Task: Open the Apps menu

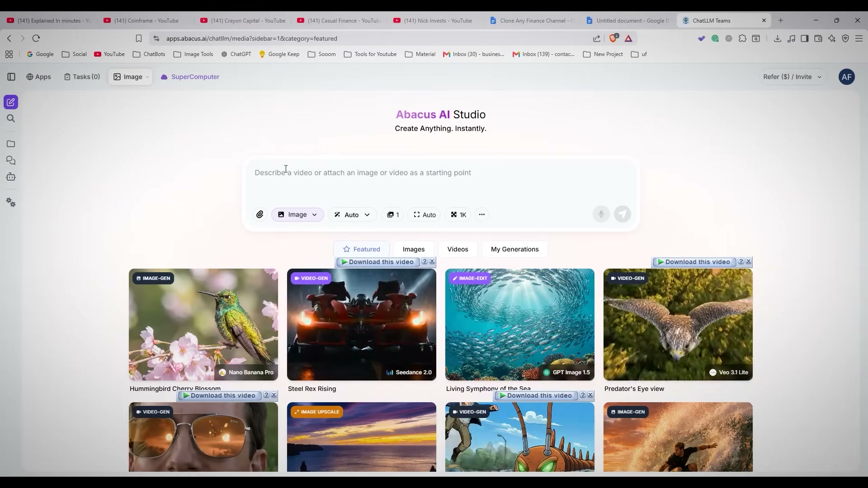Action: pos(38,77)
